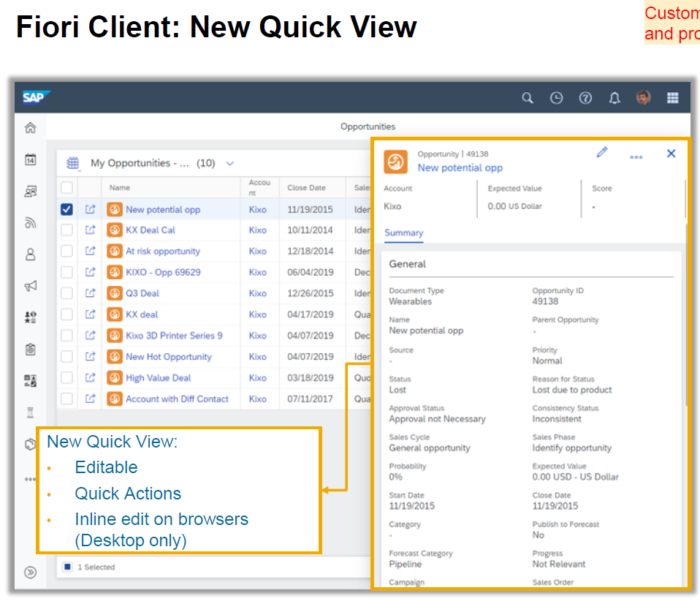
Task: Open the hourglass sidebar icon
Action: tap(31, 412)
